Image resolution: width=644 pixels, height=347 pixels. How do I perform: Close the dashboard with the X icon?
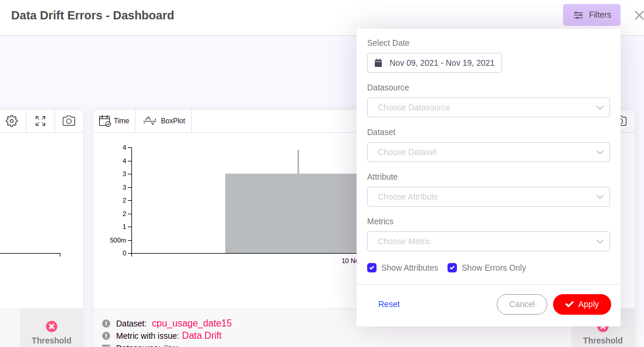pyautogui.click(x=639, y=15)
